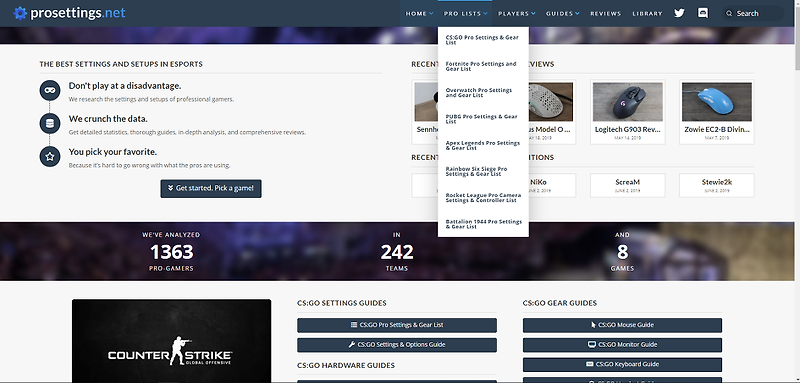Open the Library menu item

(647, 14)
